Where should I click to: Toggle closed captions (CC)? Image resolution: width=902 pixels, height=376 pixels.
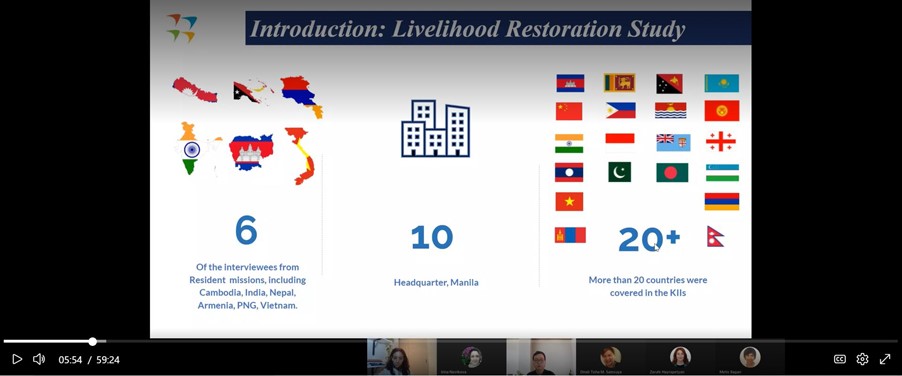click(x=840, y=359)
